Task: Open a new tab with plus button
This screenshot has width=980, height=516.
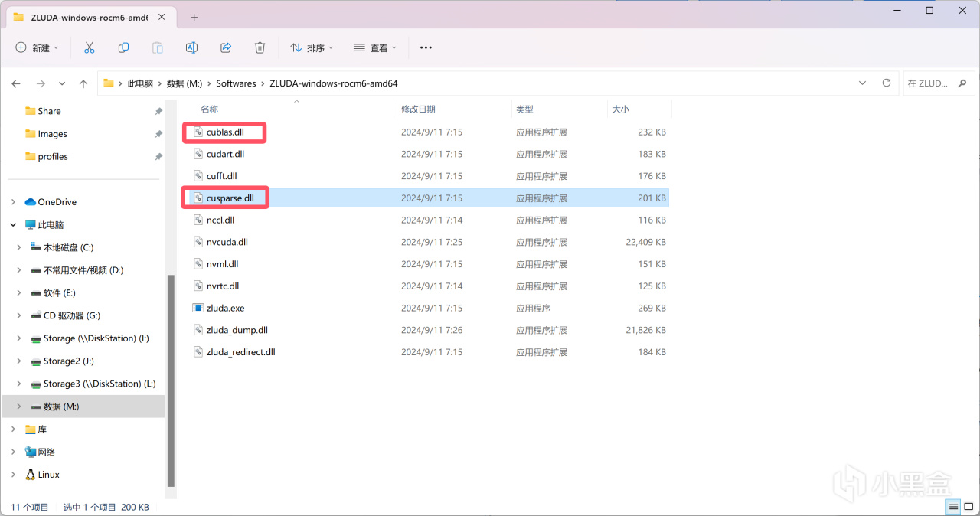Action: click(x=194, y=17)
